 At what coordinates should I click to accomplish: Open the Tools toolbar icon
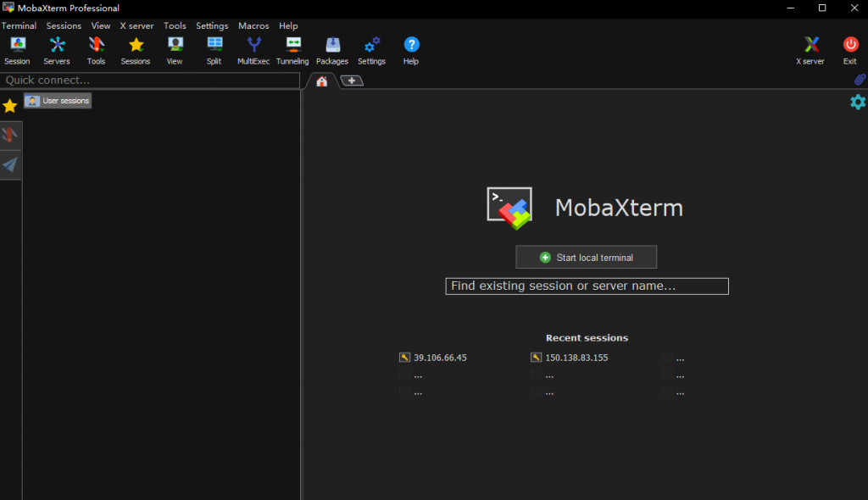(96, 50)
